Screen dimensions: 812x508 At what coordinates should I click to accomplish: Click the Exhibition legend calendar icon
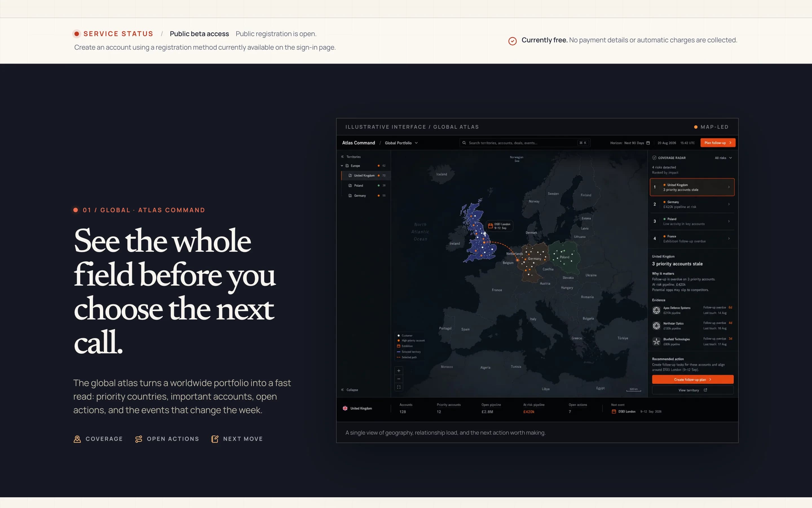point(399,346)
